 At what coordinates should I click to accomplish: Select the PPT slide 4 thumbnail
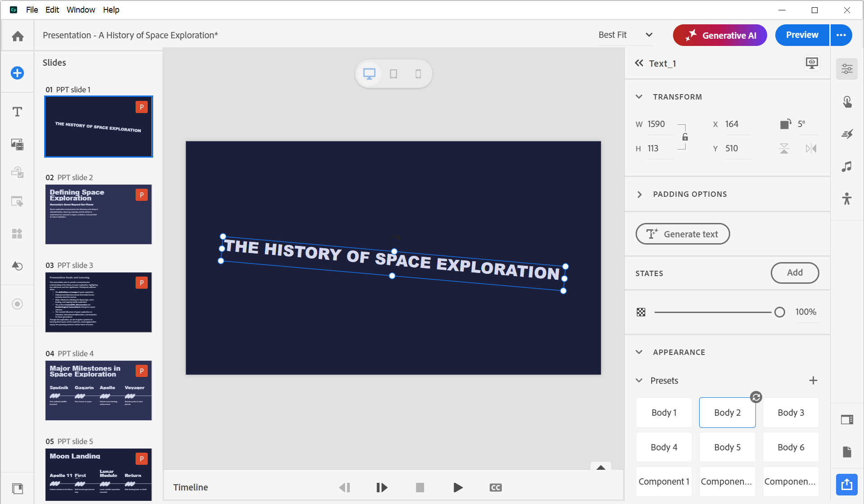point(98,390)
